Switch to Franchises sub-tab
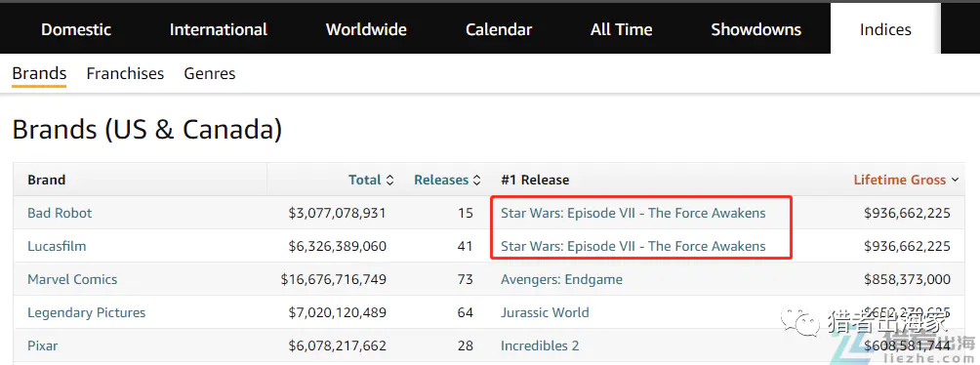 pos(125,74)
